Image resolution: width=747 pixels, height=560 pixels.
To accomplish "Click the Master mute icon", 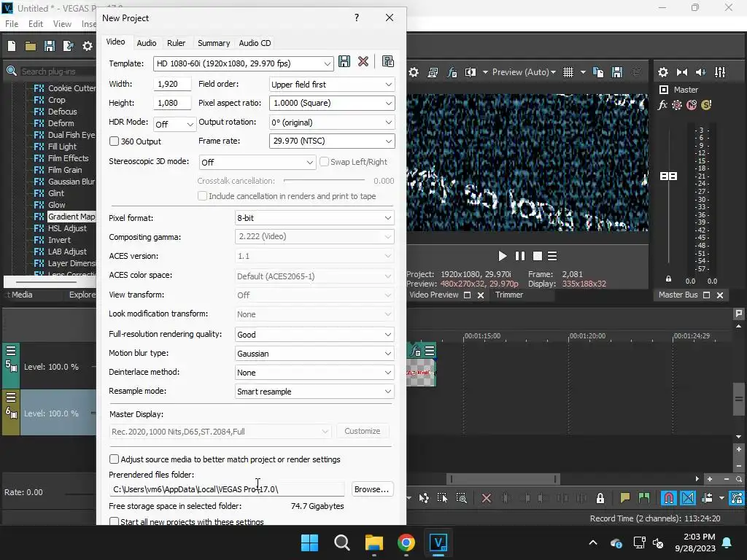I will (692, 105).
